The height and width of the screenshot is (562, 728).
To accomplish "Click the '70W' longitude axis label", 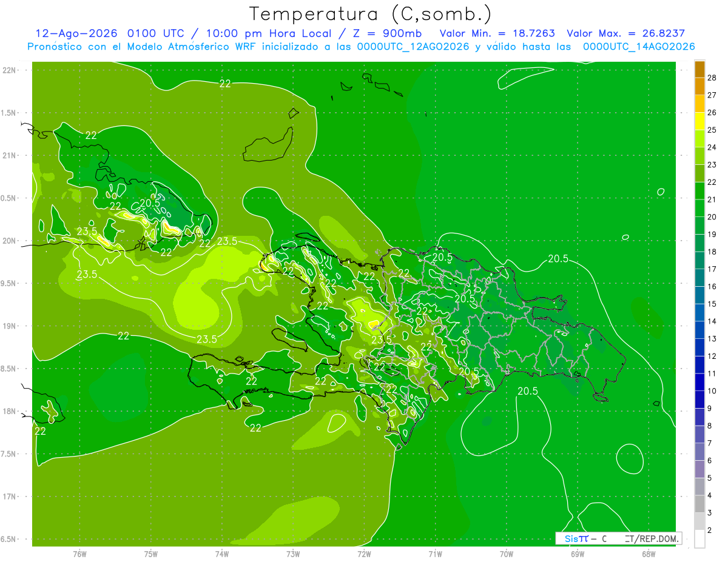I will pos(507,554).
